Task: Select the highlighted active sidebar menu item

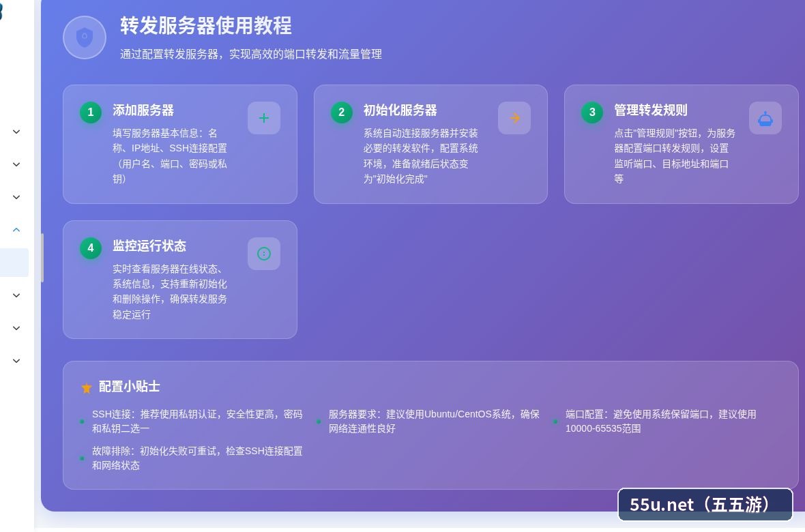Action: pos(14,263)
